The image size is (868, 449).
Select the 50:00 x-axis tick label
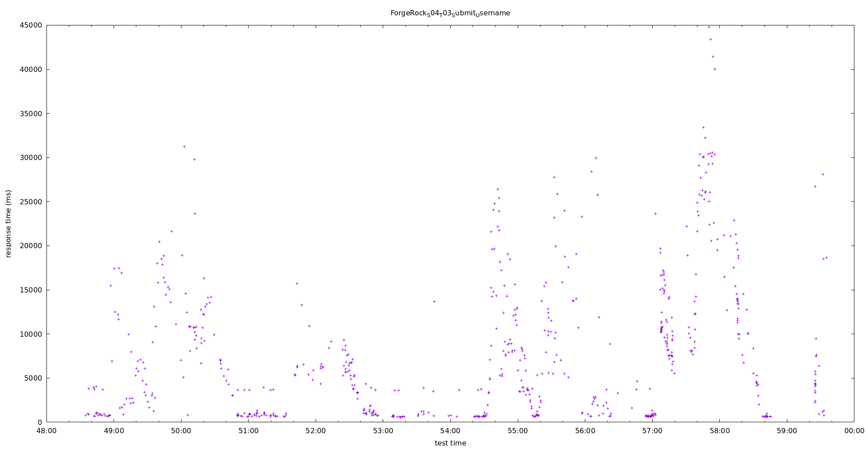(181, 431)
